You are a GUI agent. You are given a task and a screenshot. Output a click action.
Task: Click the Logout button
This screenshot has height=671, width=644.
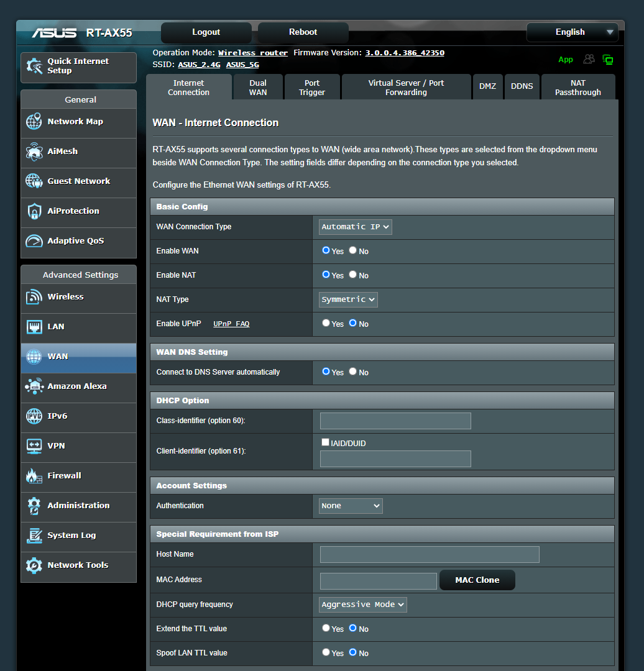point(206,32)
